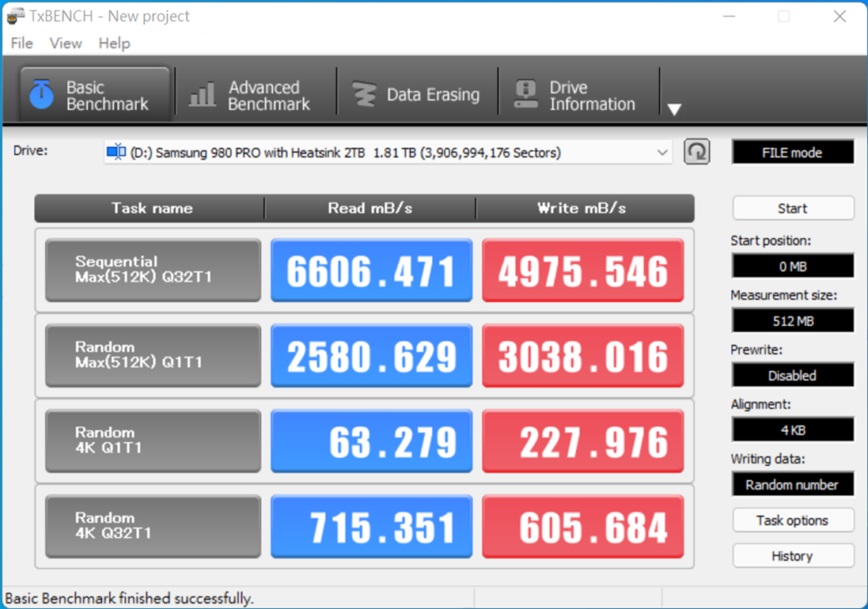
Task: Open the benchmark History button
Action: (x=793, y=556)
